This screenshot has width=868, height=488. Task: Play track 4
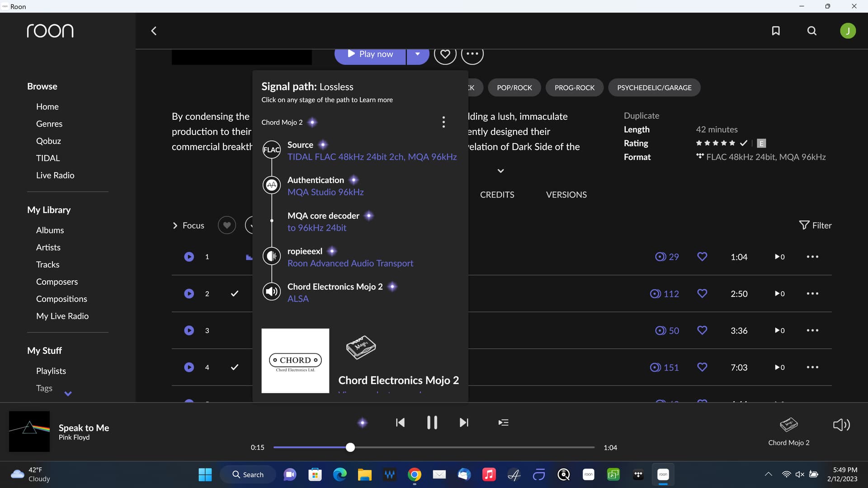(x=189, y=367)
